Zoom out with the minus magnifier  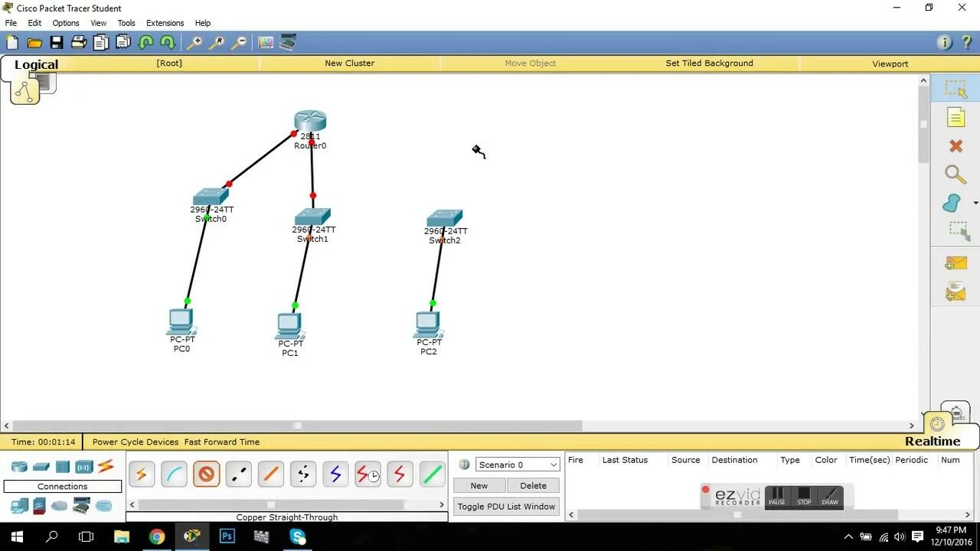pyautogui.click(x=240, y=43)
